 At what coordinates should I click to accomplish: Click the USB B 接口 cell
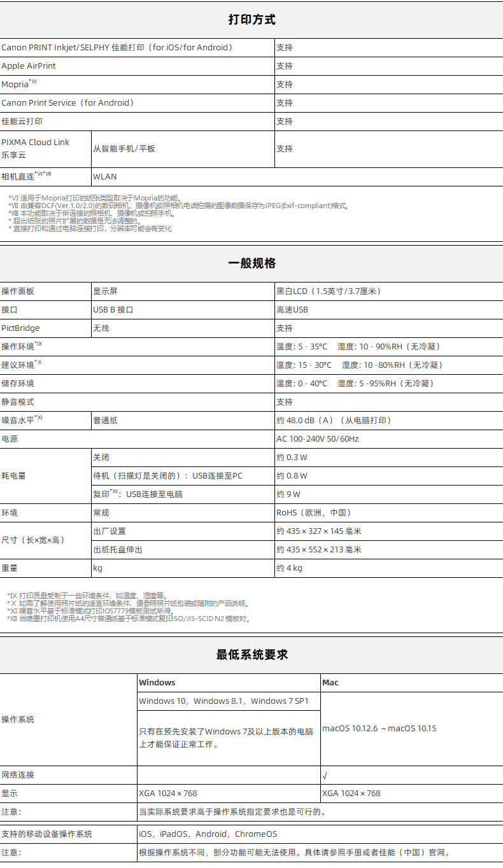tap(113, 309)
